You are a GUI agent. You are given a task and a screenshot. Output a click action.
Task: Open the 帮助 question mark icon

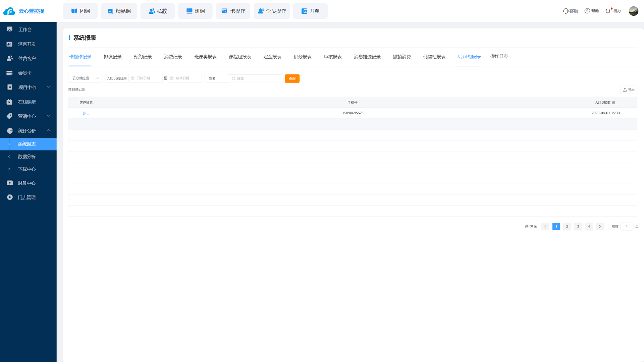[x=587, y=11]
